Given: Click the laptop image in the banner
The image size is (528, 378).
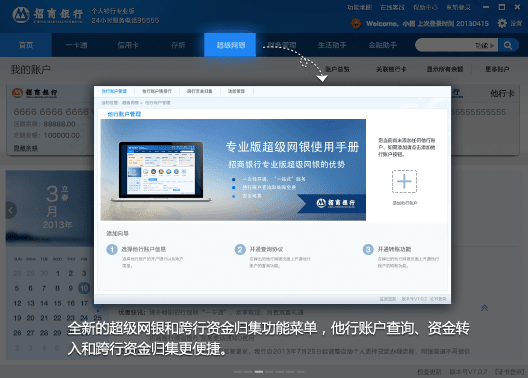Looking at the screenshot, I should pyautogui.click(x=161, y=171).
